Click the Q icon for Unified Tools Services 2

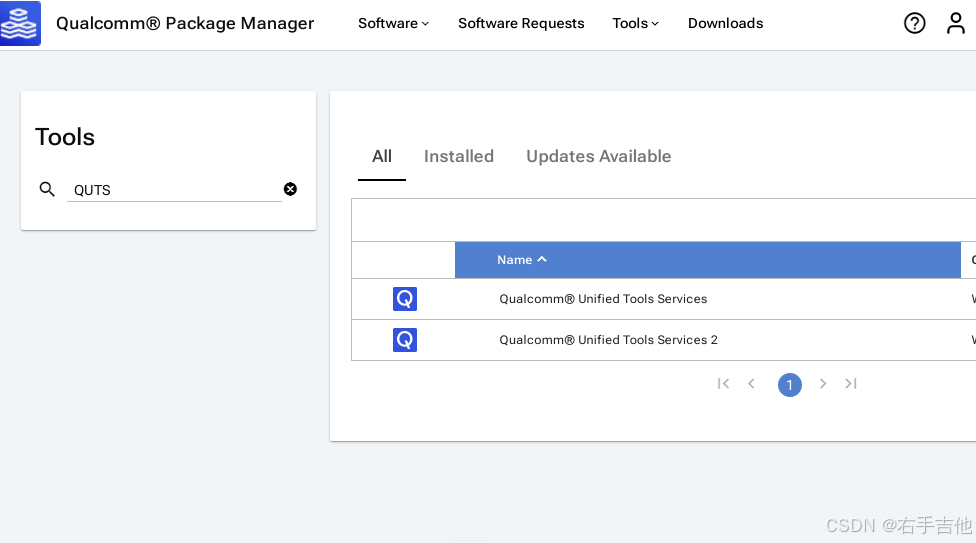pyautogui.click(x=405, y=340)
